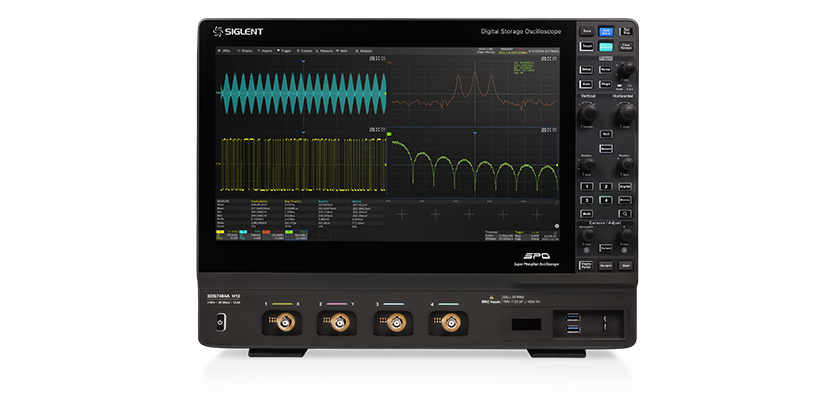Click the close icon of the cyan waveform window
Viewport: 839px width, 398px height.
tap(383, 58)
